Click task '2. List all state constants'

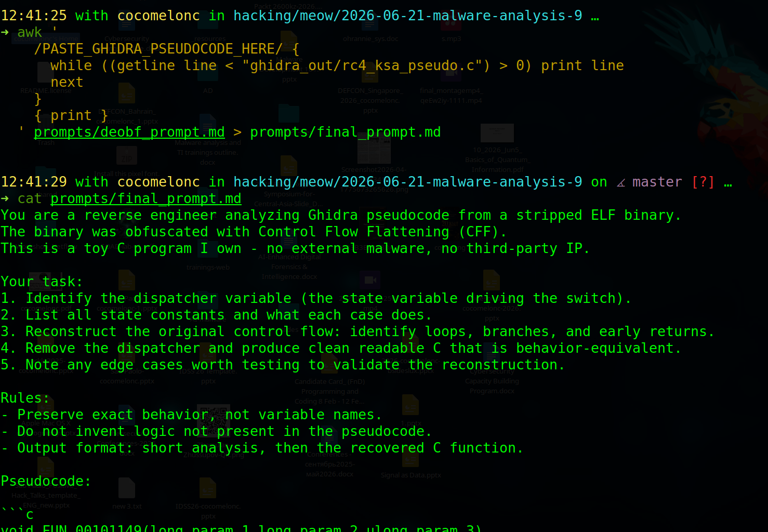(217, 315)
